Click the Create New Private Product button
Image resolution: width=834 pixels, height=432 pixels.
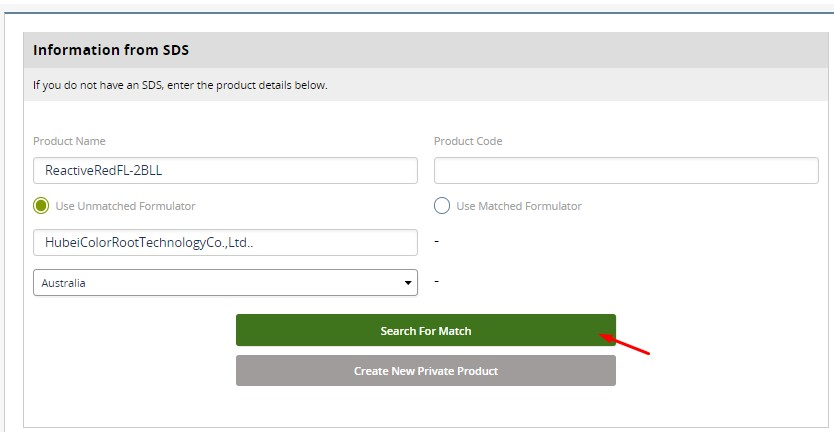click(x=426, y=371)
